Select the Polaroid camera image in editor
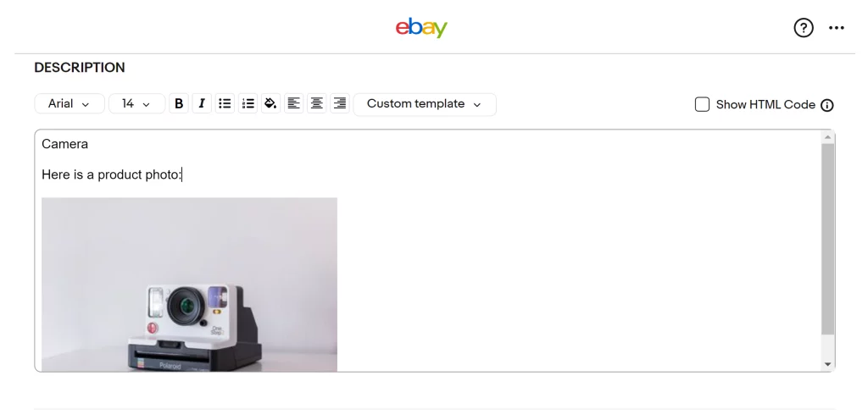This screenshot has width=868, height=420. pyautogui.click(x=189, y=284)
